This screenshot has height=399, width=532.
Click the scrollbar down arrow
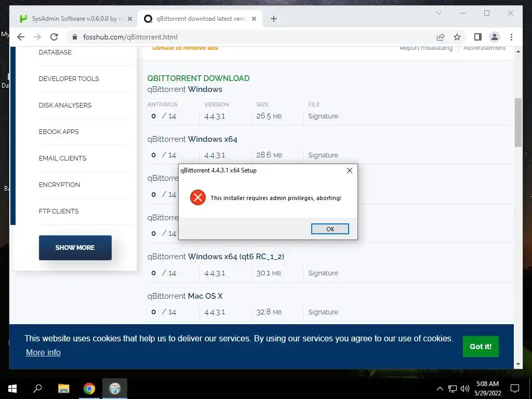click(x=518, y=364)
